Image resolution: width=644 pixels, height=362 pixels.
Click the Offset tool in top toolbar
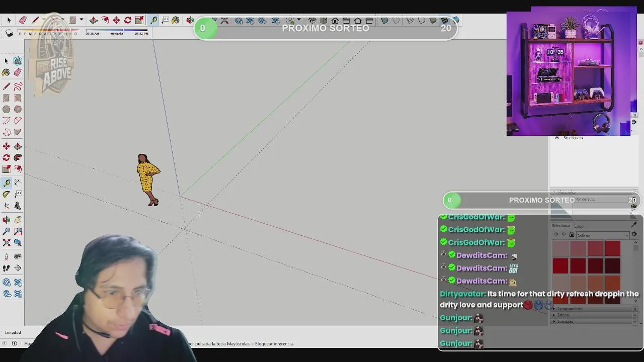pos(105,20)
